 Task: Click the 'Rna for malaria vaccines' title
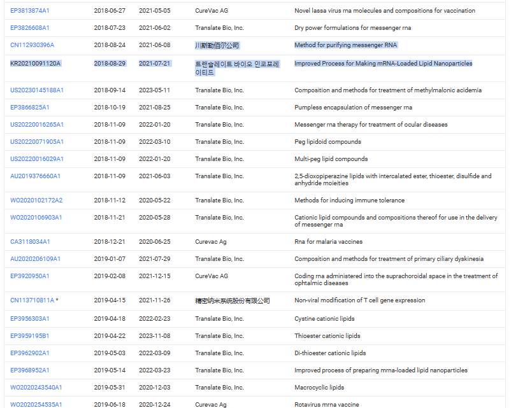328,242
